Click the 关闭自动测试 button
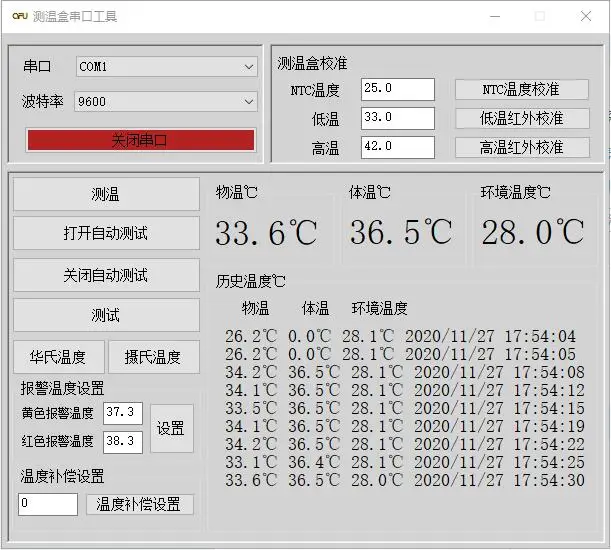 [106, 275]
